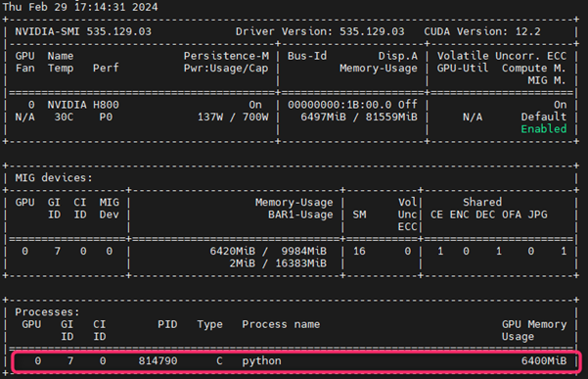Select process memory usage 6400MiB

[x=544, y=361]
